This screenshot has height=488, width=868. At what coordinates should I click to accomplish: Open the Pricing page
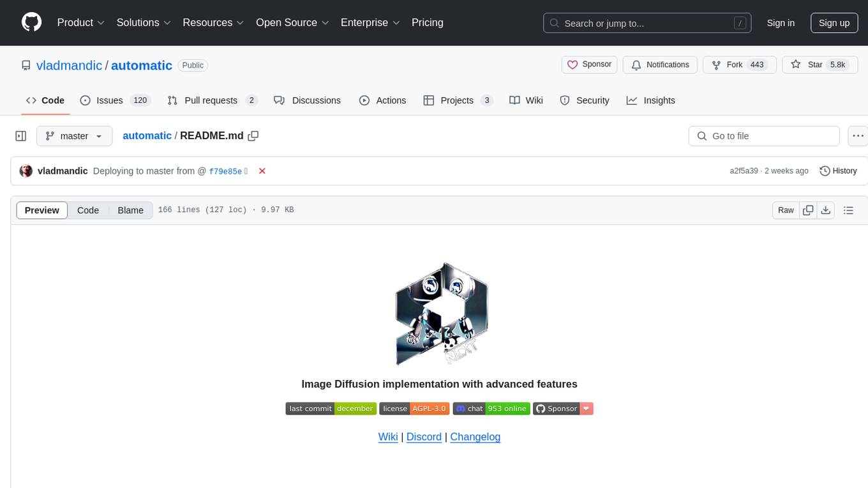tap(428, 22)
